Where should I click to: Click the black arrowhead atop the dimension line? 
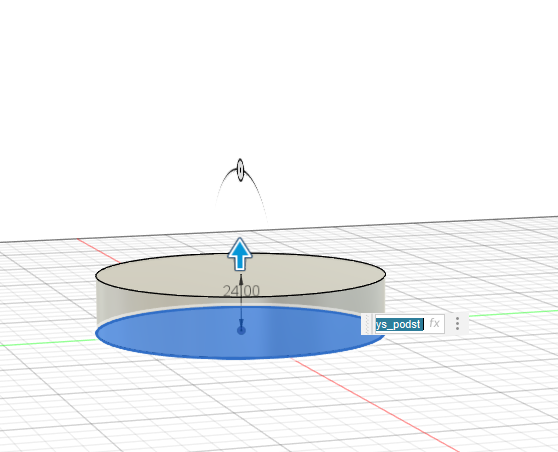[241, 279]
